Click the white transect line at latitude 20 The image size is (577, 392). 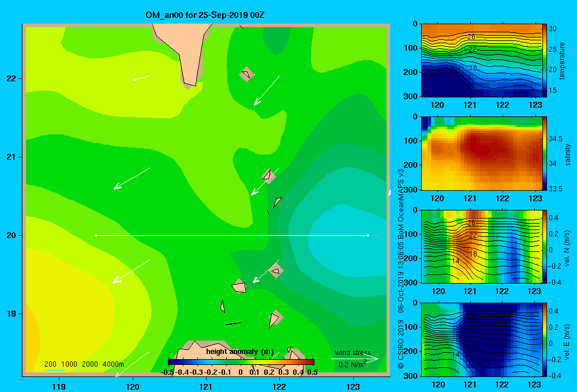(232, 235)
